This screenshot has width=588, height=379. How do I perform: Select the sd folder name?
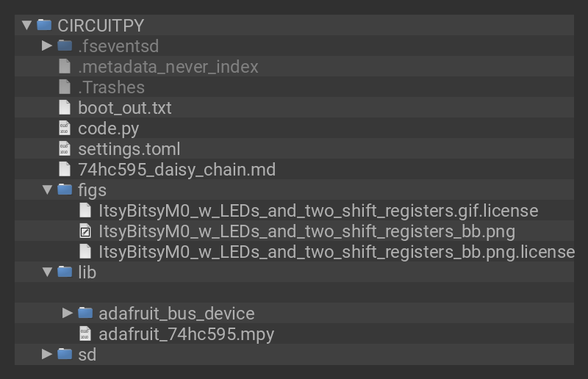87,355
